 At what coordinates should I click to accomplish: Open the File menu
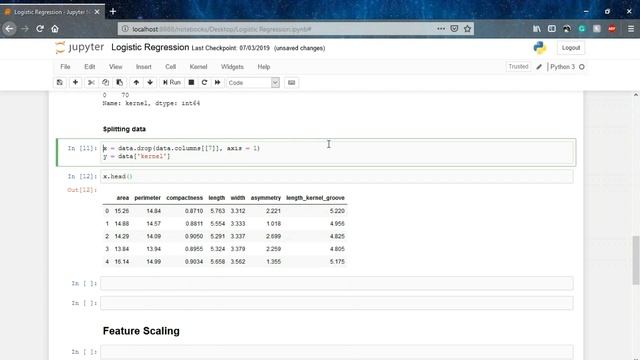pos(65,67)
